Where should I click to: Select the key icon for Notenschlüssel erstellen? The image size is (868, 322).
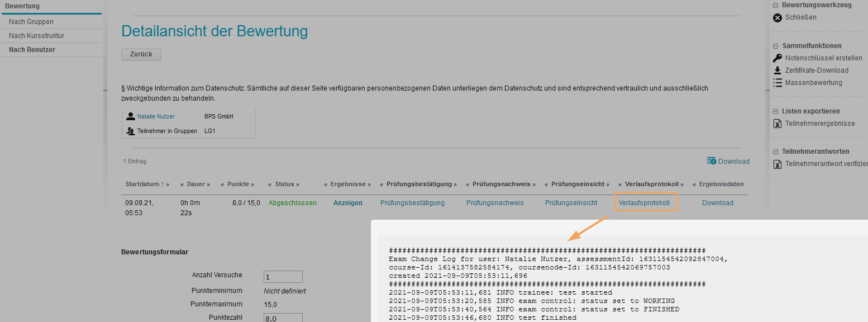pyautogui.click(x=778, y=58)
